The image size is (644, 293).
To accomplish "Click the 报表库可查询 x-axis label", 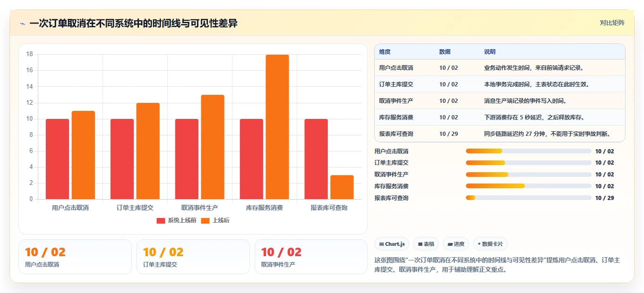I will pyautogui.click(x=329, y=208).
